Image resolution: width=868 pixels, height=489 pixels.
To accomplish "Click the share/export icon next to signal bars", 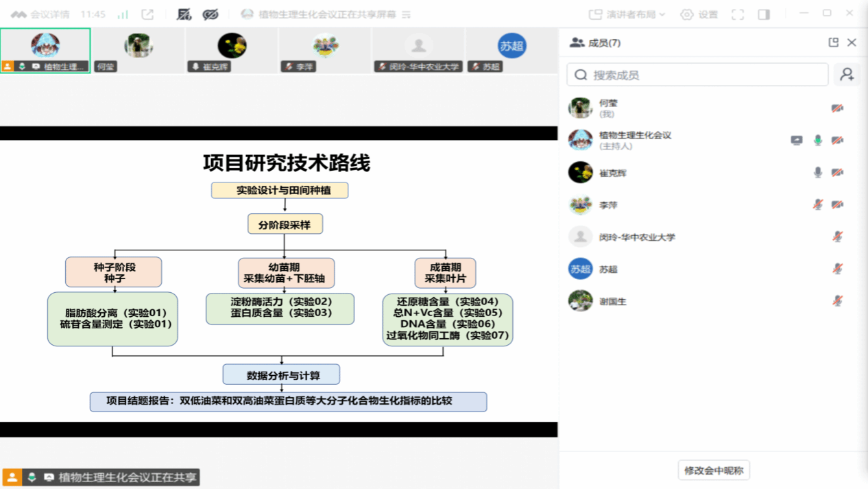I will pos(147,14).
